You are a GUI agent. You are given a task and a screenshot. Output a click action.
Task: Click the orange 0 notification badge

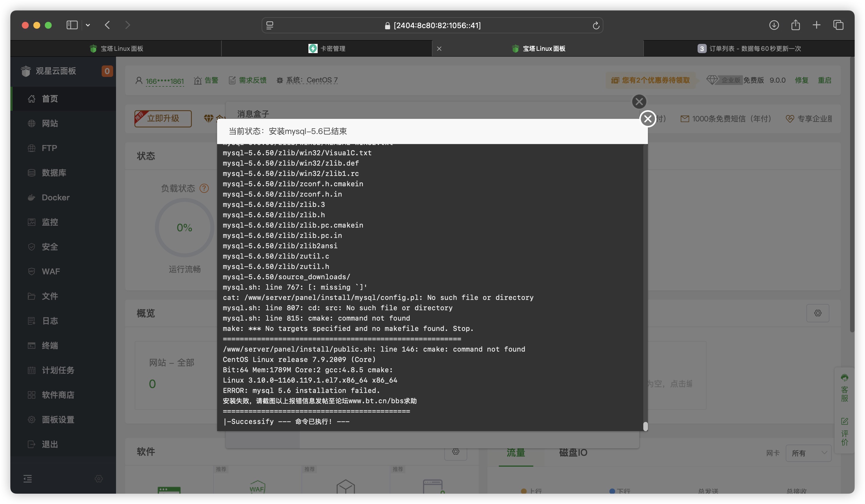(x=107, y=71)
